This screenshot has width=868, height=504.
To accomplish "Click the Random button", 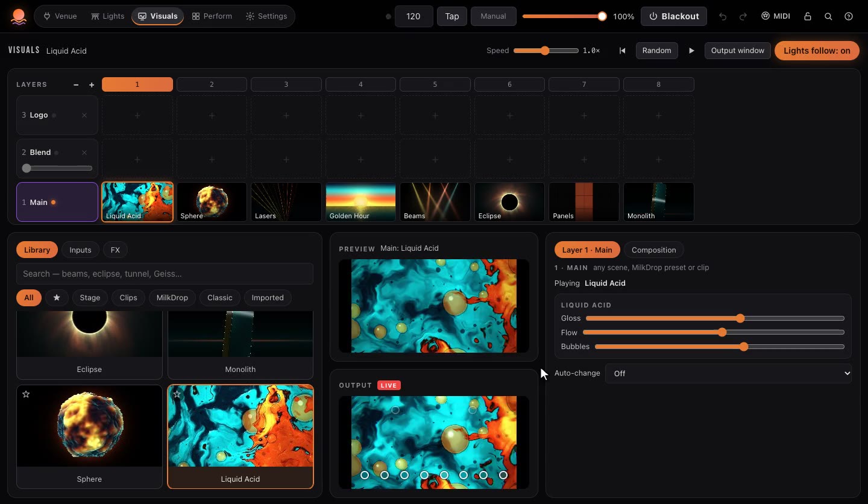I will [x=656, y=51].
